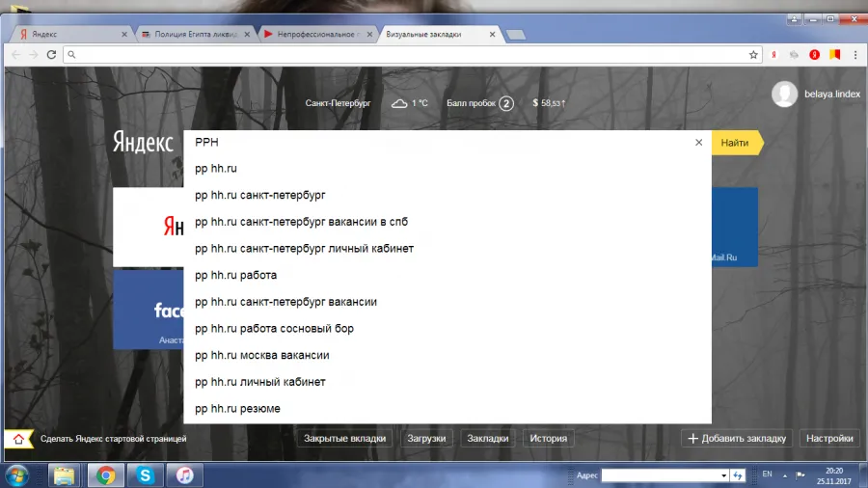Viewport: 868px width, 488px height.
Task: Click the go arrows beside taskbar address bar
Action: (x=738, y=475)
